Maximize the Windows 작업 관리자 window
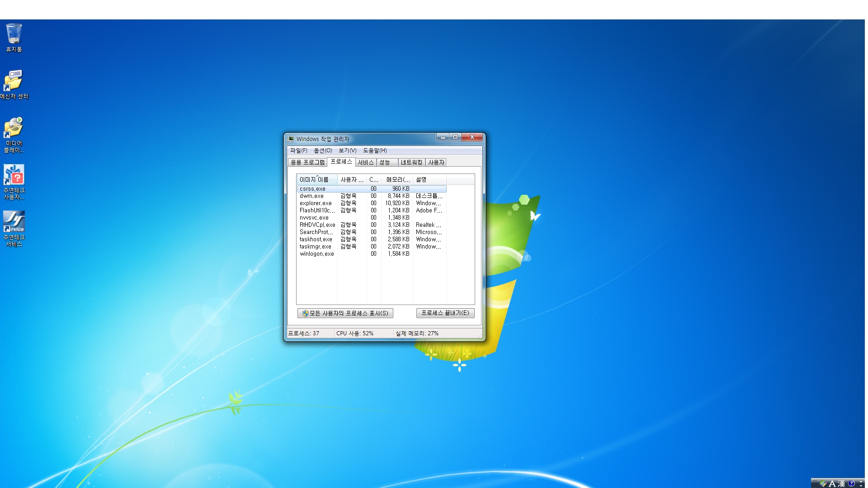This screenshot has height=488, width=868. [x=455, y=137]
